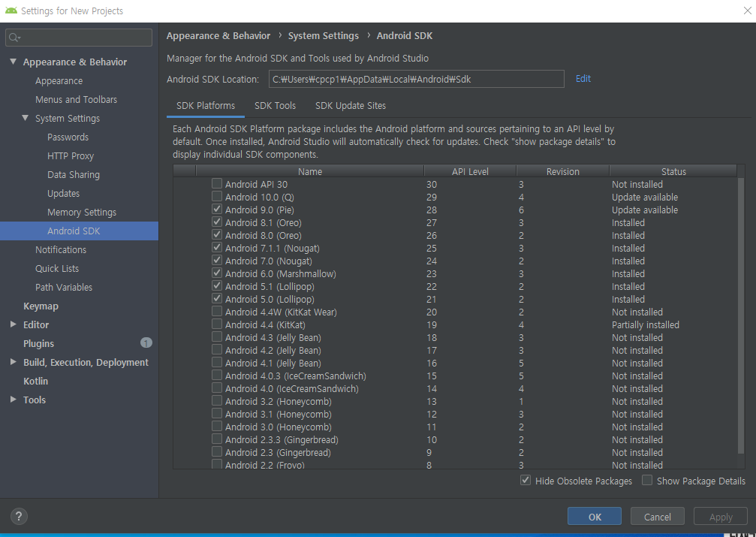Click the Edit link for SDK location
Viewport: 756px width, 537px height.
pos(583,79)
